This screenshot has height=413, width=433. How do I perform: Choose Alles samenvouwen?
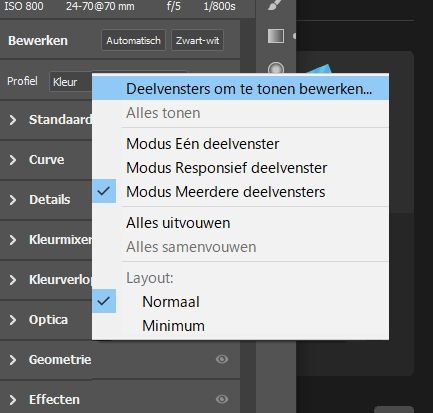click(x=240, y=247)
